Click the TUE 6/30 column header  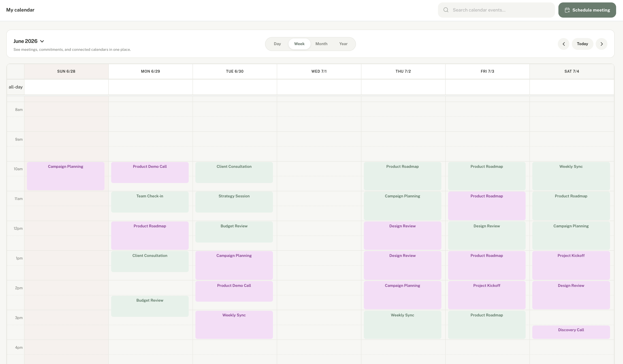[235, 71]
